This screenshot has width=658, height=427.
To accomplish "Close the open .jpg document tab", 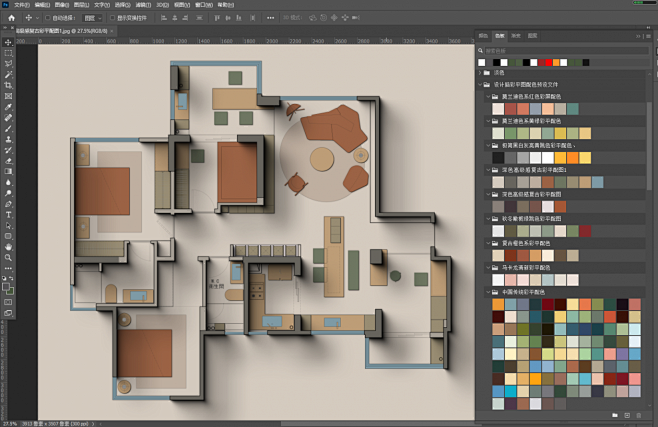I will coord(112,31).
